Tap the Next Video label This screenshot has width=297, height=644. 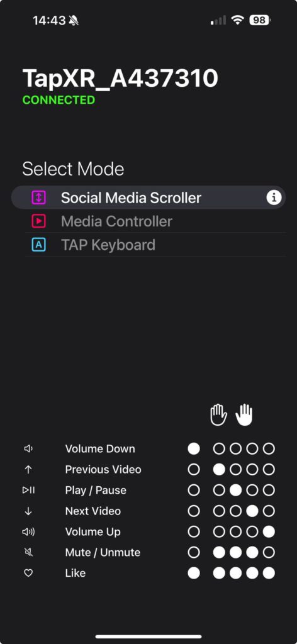tap(93, 511)
